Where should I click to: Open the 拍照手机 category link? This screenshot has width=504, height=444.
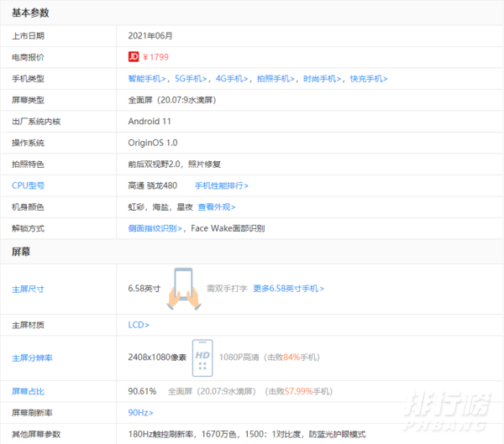pyautogui.click(x=276, y=79)
